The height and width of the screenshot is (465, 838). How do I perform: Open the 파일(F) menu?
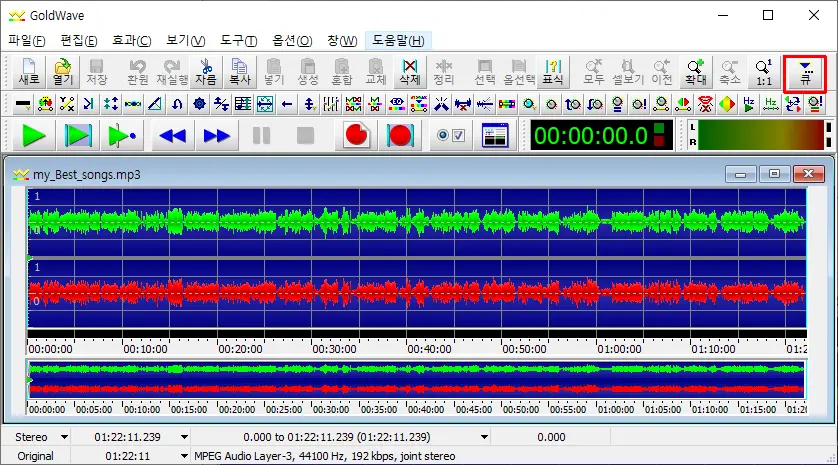coord(27,41)
